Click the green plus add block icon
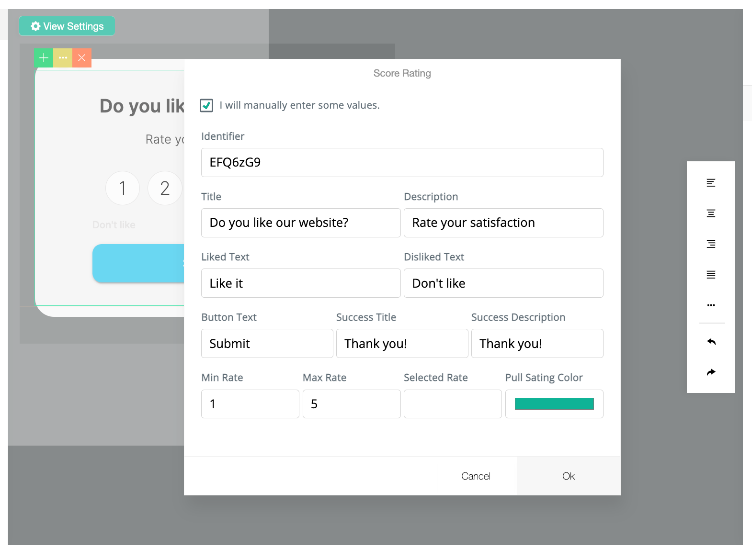752x560 pixels. (44, 58)
